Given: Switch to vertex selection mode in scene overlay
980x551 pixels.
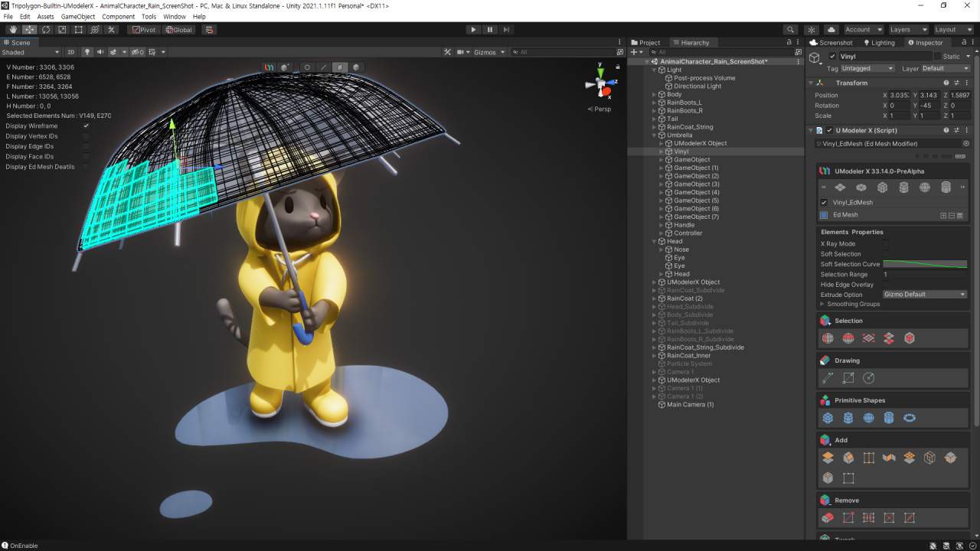Looking at the screenshot, I should (x=307, y=67).
